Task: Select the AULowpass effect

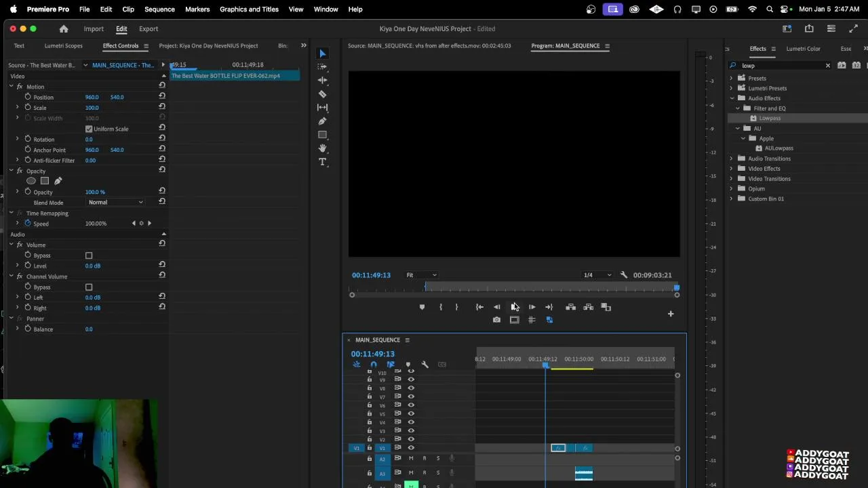Action: [x=778, y=148]
